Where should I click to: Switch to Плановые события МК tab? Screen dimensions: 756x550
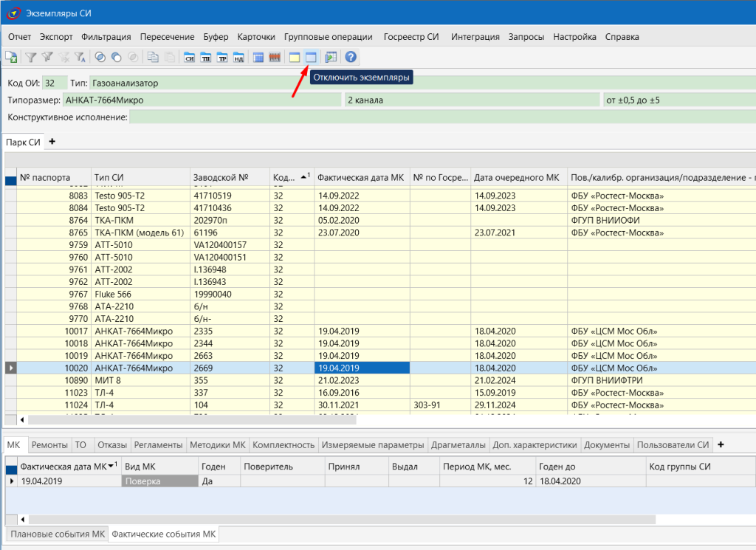tap(58, 534)
